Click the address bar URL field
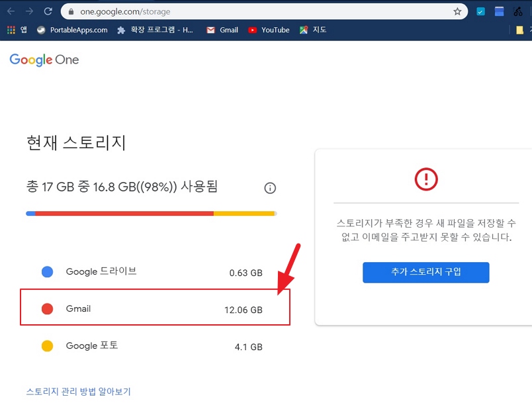This screenshot has height=403, width=532. (264, 11)
